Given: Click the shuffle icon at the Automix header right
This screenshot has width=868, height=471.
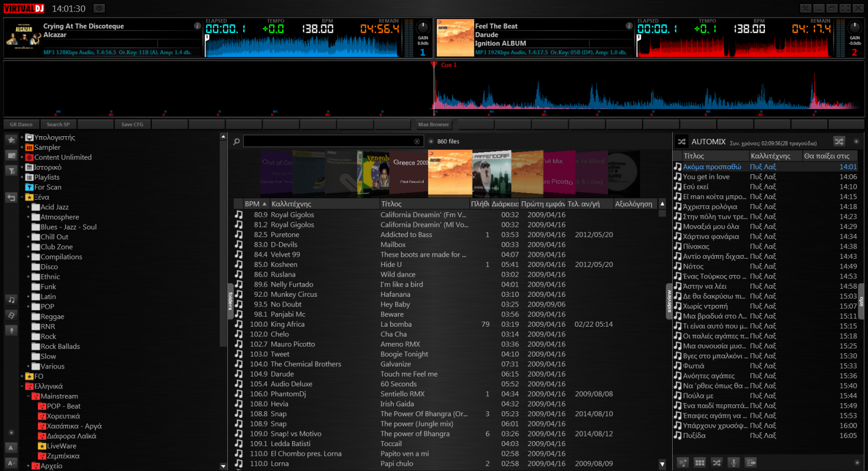Looking at the screenshot, I should pyautogui.click(x=839, y=142).
